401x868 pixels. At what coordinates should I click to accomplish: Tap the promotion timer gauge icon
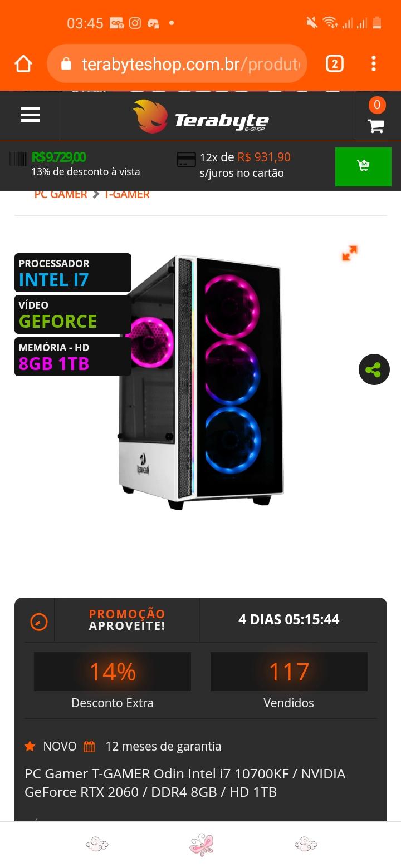39,622
